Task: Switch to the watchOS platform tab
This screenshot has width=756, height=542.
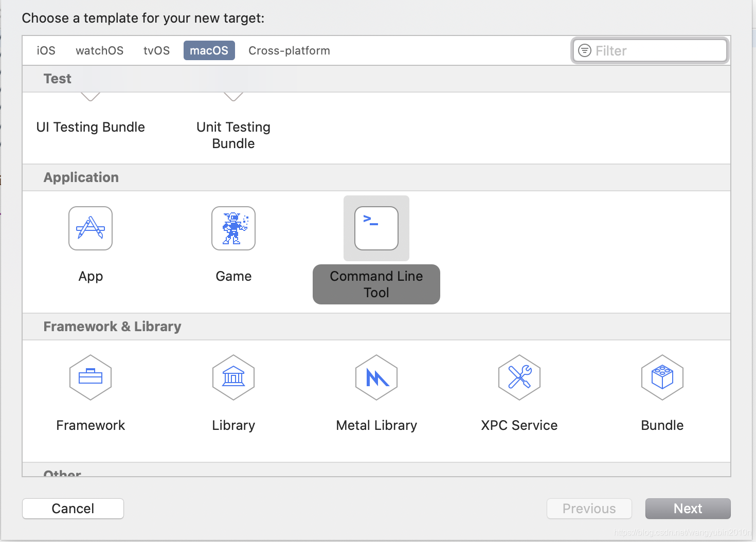Action: (x=99, y=50)
